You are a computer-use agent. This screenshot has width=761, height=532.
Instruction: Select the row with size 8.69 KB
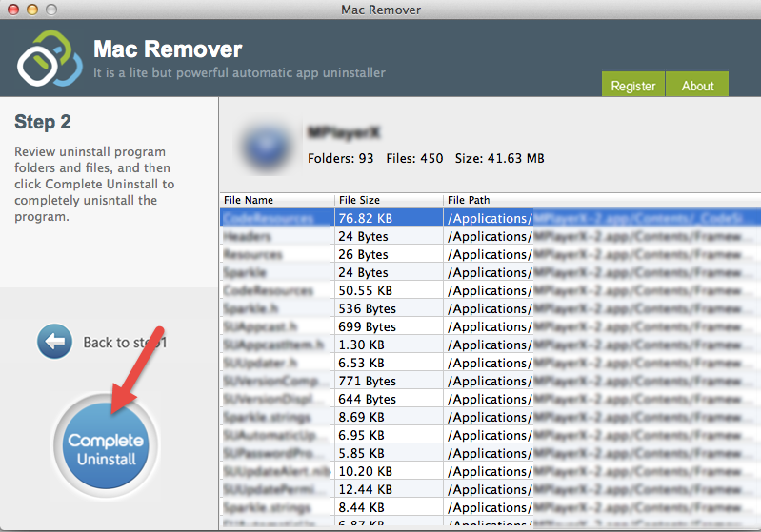click(x=491, y=417)
